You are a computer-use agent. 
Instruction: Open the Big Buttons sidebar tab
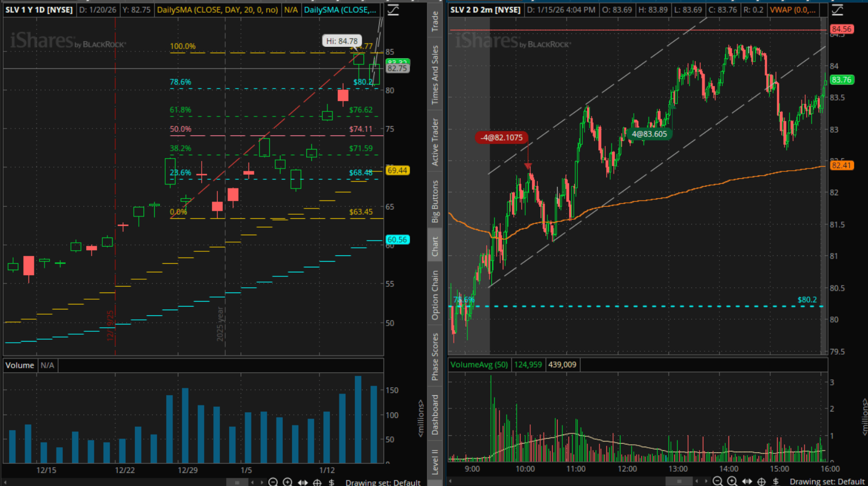(435, 202)
